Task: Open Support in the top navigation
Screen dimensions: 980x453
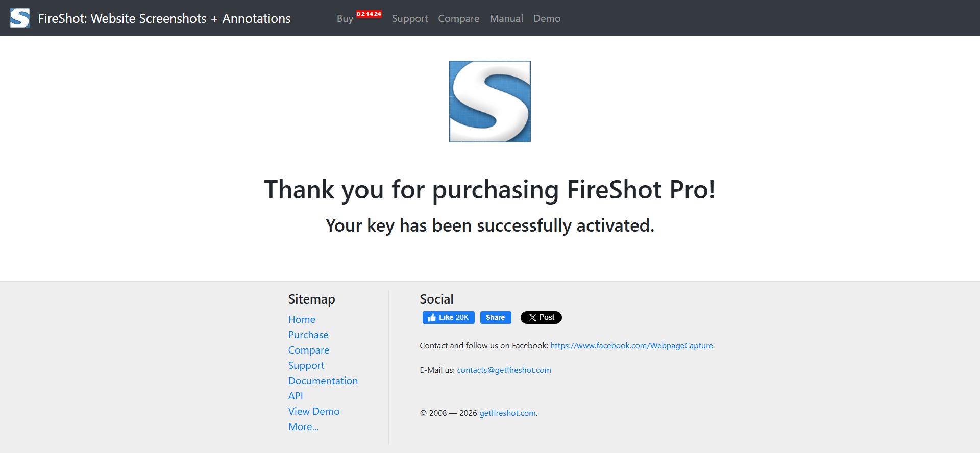Action: coord(409,19)
